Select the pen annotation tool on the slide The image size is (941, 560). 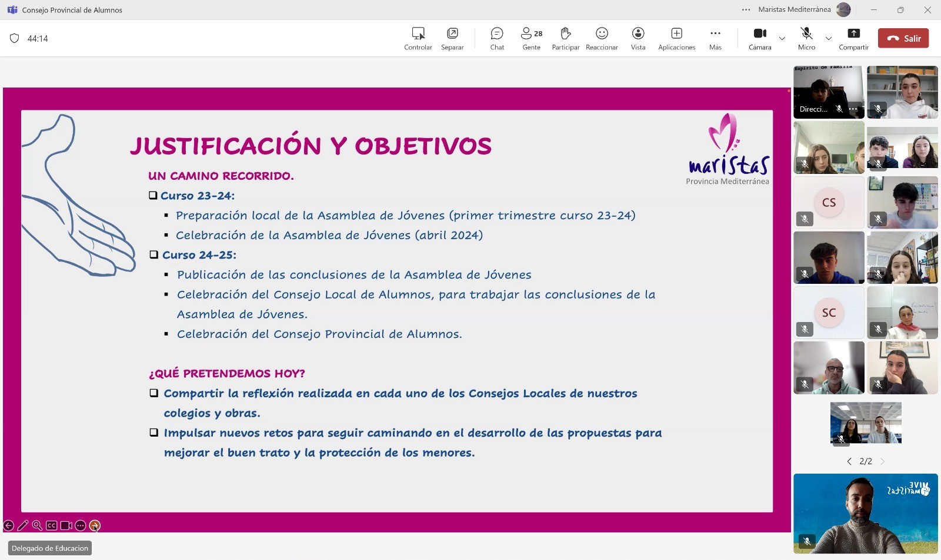(x=23, y=525)
